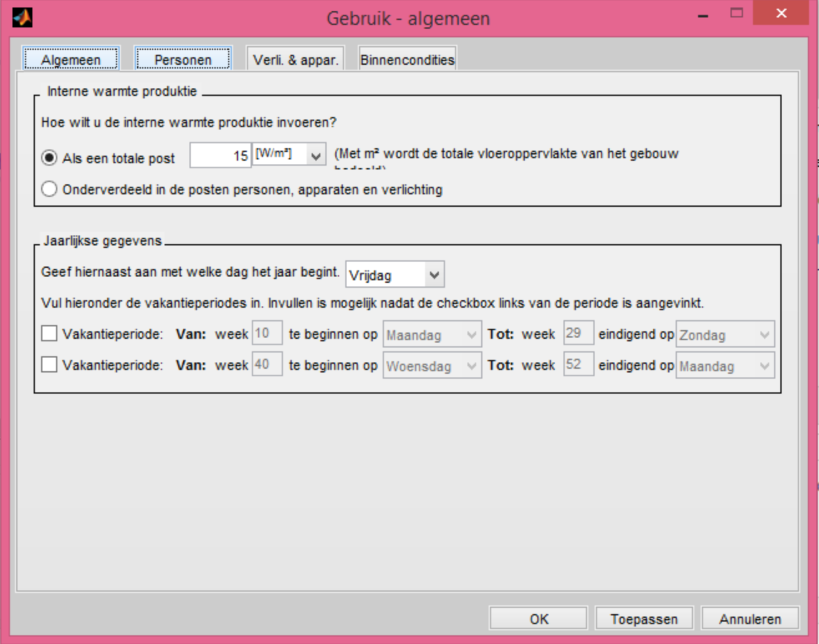Open the Zondag end-day dropdown
Image resolution: width=819 pixels, height=644 pixels.
(x=726, y=334)
